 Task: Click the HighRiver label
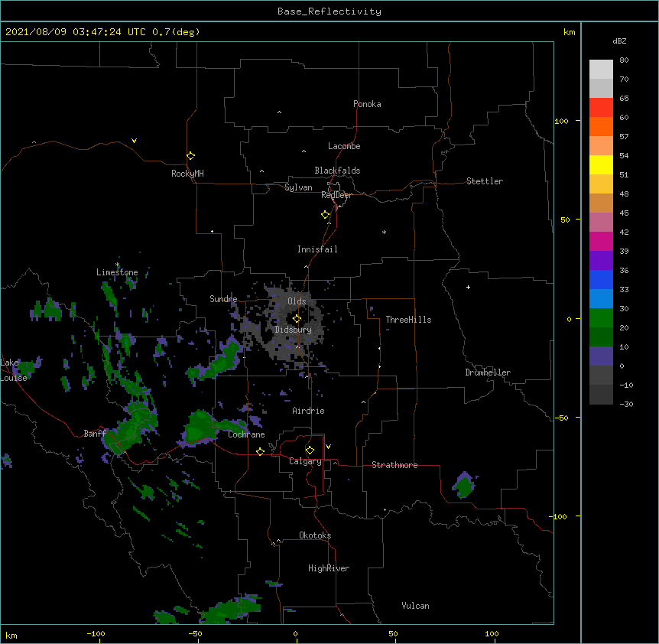329,568
